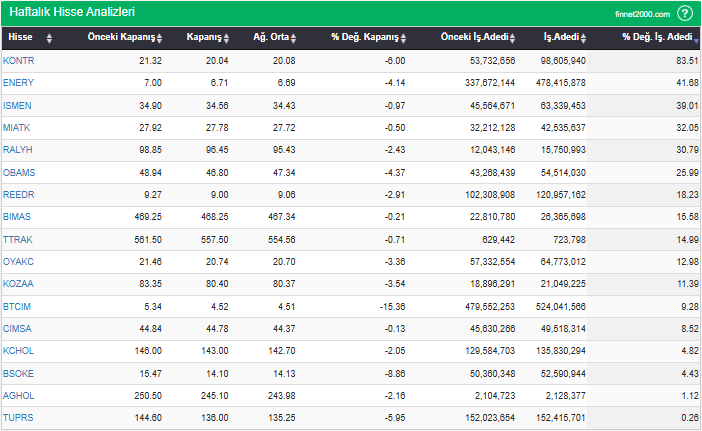The image size is (702, 431).
Task: Open the TUPRS stock link
Action: coord(18,418)
